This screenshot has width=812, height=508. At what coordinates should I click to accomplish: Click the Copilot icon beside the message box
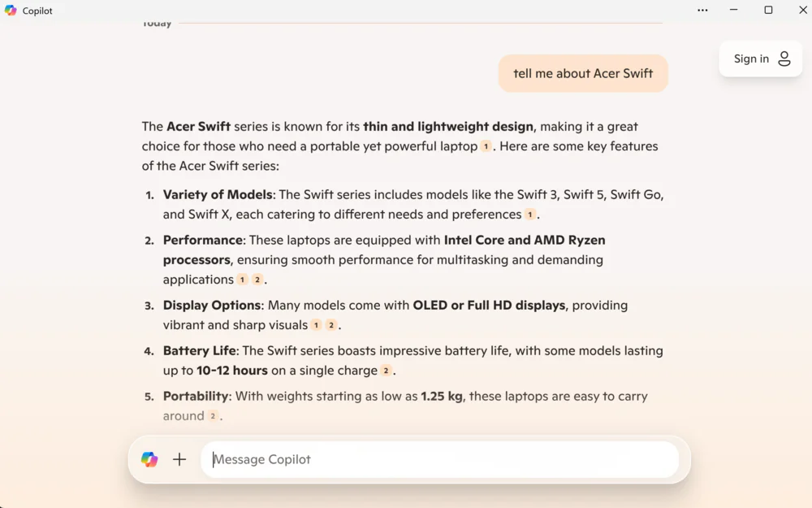click(149, 459)
